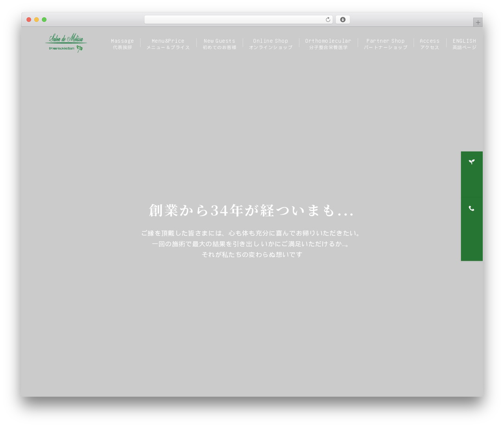Open the Menu&Price page

pos(168,44)
